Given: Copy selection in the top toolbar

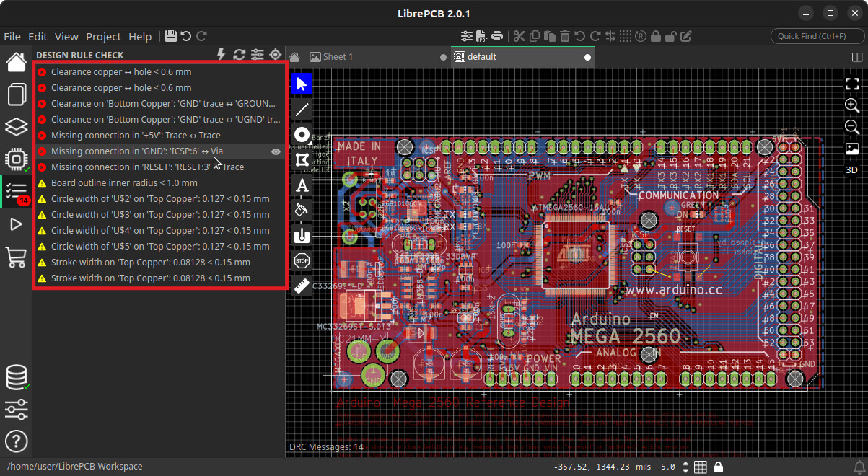Looking at the screenshot, I should [x=535, y=36].
